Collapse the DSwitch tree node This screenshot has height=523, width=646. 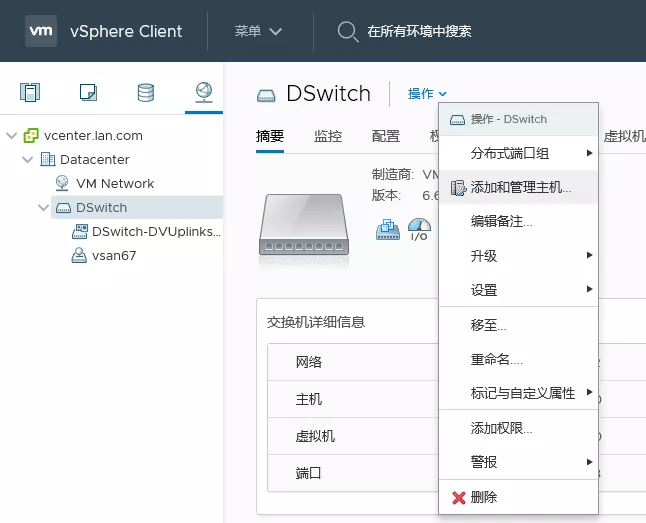click(43, 208)
